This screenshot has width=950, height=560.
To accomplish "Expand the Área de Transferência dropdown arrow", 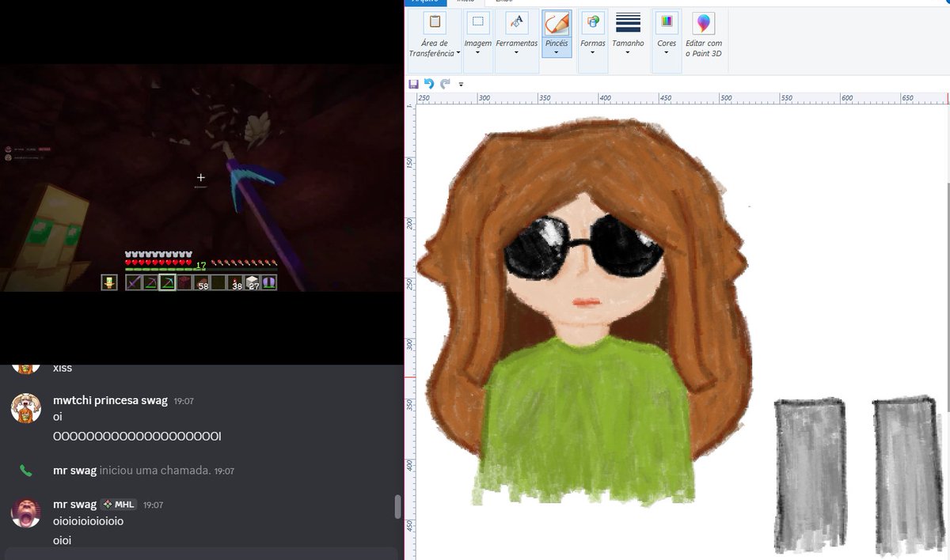I will point(458,53).
